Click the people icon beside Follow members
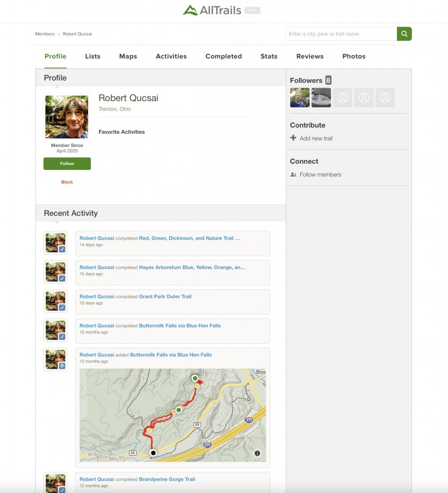This screenshot has width=448, height=493. pos(294,175)
